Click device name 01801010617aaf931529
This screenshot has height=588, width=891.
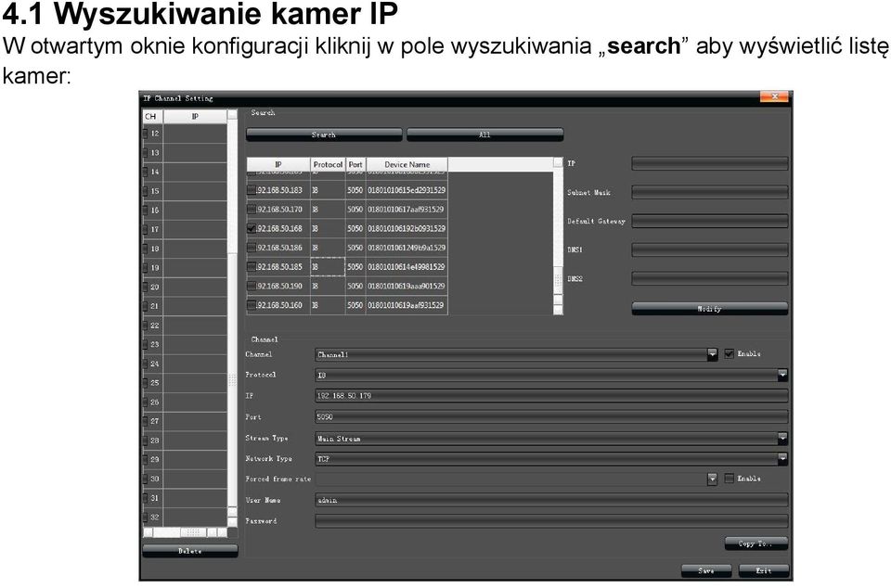406,210
